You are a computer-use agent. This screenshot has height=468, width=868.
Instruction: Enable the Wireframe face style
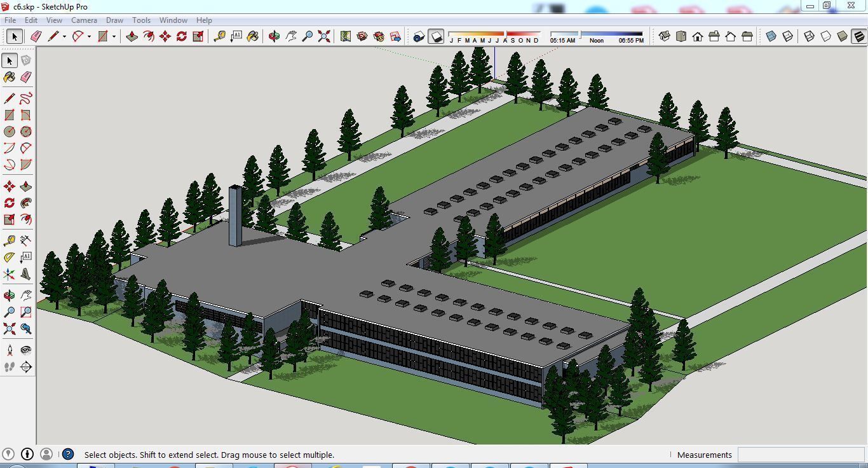coord(810,36)
